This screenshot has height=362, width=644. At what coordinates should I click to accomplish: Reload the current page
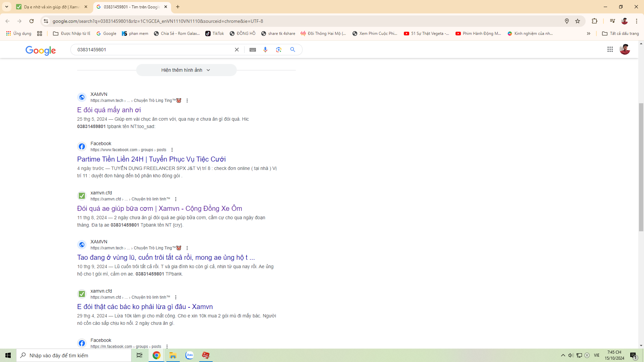pyautogui.click(x=32, y=21)
